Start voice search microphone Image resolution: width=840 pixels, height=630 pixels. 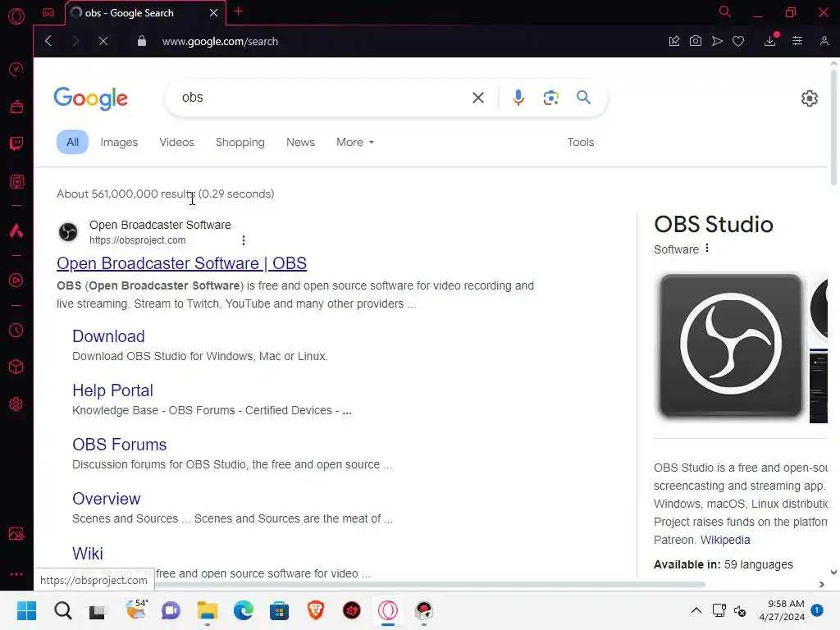[x=518, y=98]
